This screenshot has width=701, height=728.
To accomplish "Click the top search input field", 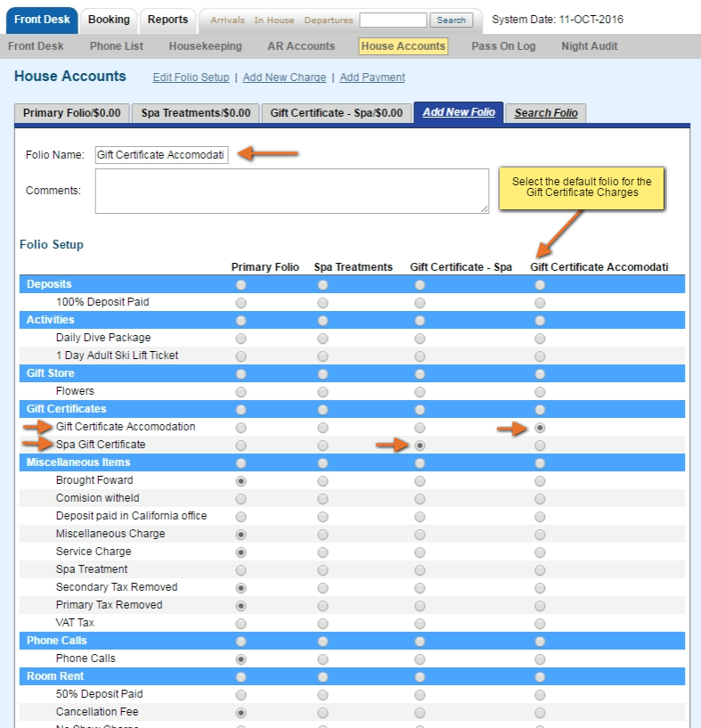I will (393, 20).
